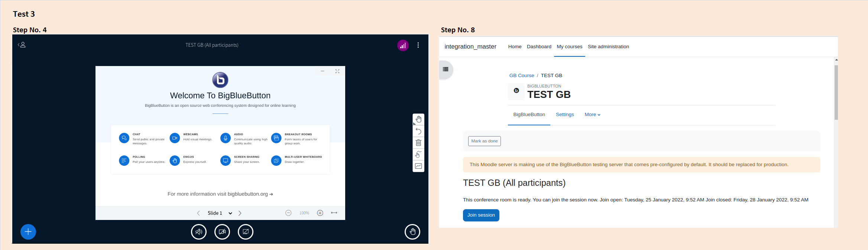Open the three-dot options menu

point(418,45)
